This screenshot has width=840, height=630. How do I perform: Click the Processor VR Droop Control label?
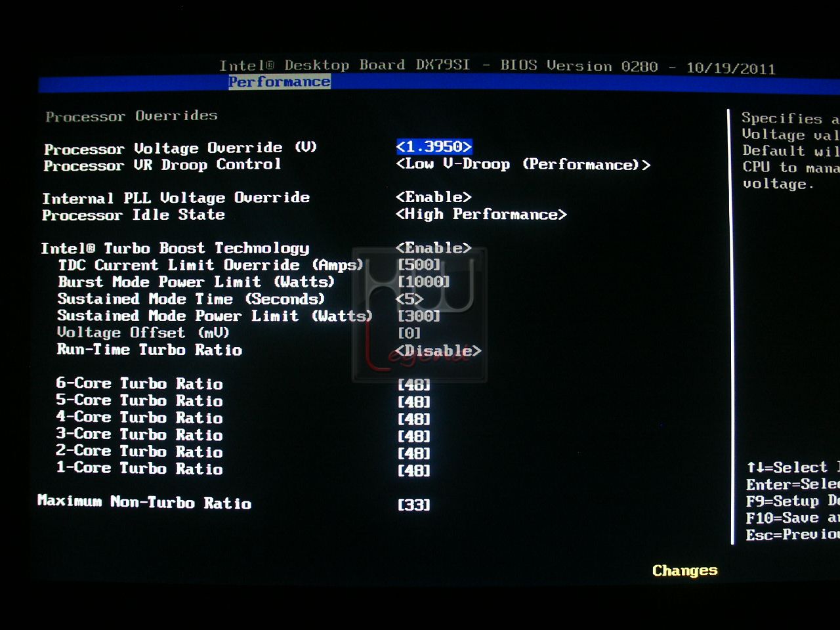pyautogui.click(x=162, y=165)
